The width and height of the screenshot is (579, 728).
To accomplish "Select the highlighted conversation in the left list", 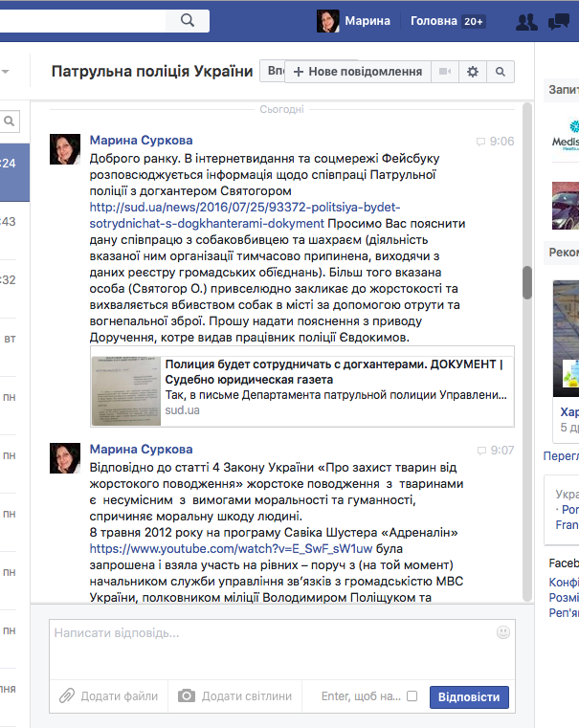I will [x=14, y=172].
